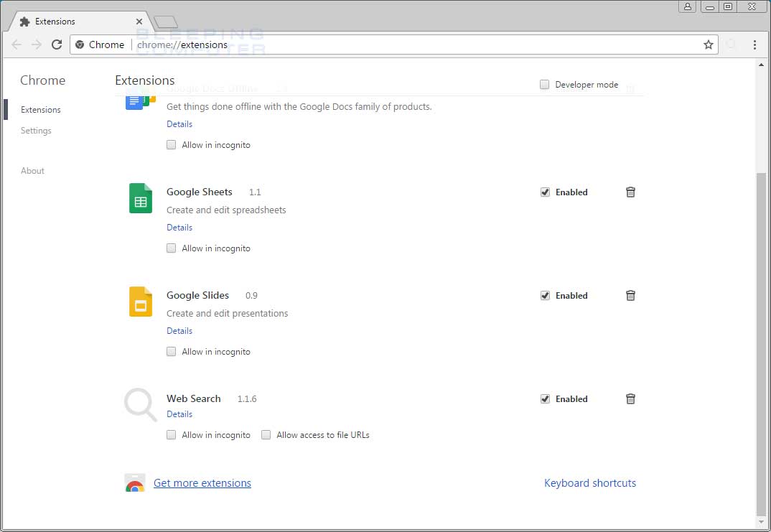Screen dimensions: 771x532
Task: Click the Chrome Web Store logo near bottom
Action: [135, 482]
